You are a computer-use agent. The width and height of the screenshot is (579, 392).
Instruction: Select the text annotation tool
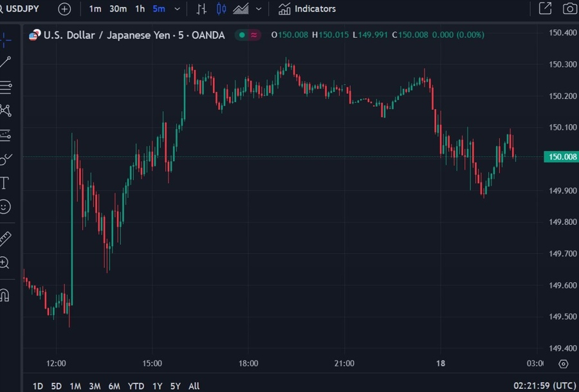(x=4, y=183)
